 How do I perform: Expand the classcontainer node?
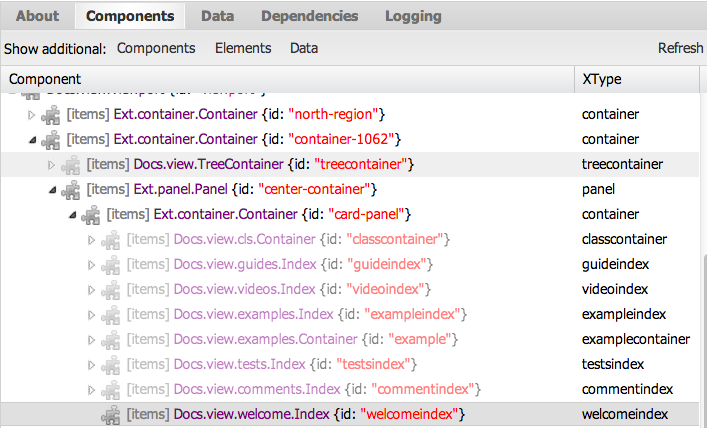tap(91, 240)
